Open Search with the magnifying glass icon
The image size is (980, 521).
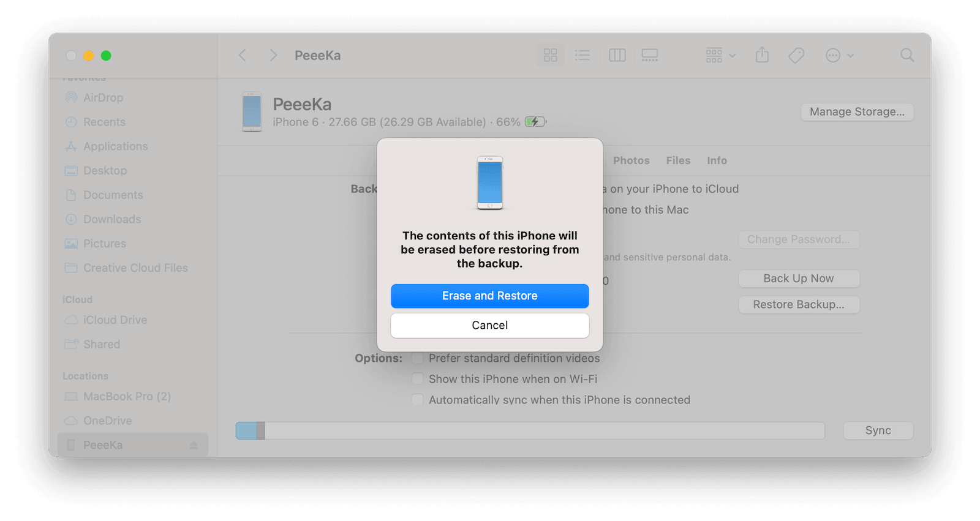point(907,55)
